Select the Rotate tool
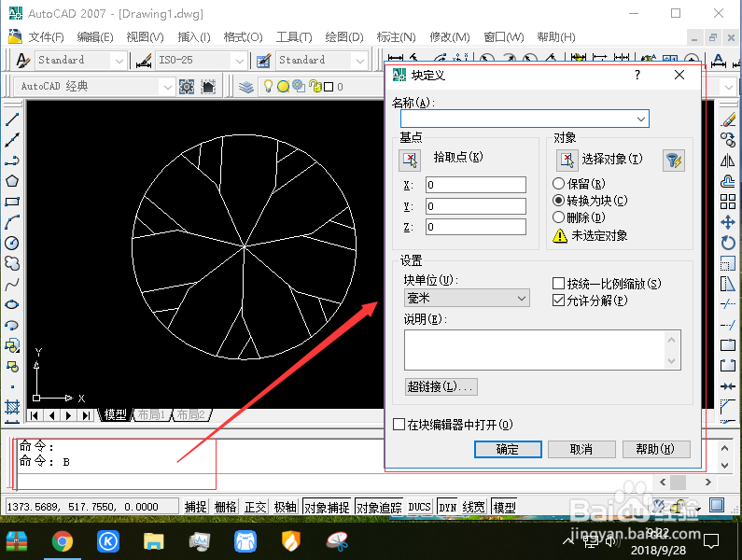 pos(728,243)
